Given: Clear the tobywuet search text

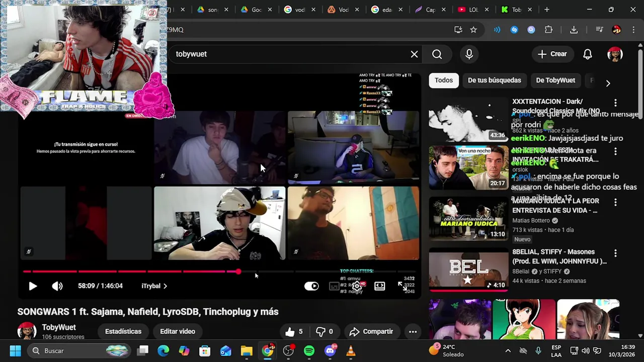Looking at the screenshot, I should coord(414,54).
